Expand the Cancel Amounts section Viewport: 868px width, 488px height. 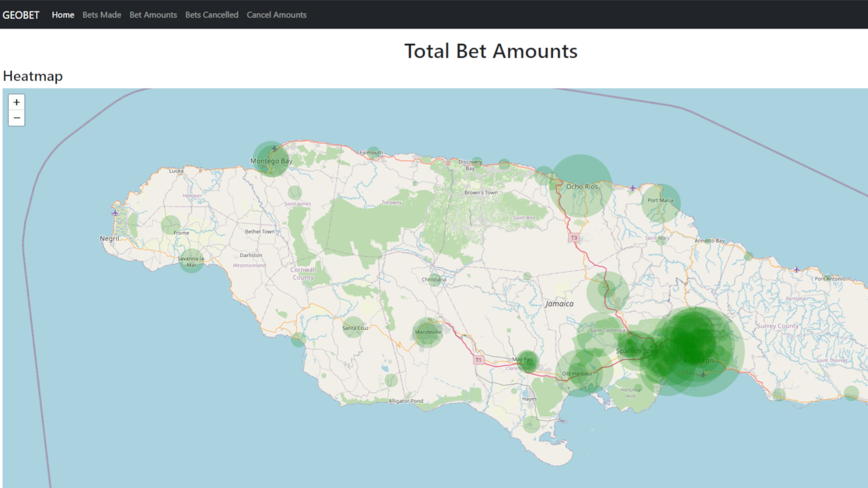click(x=276, y=15)
